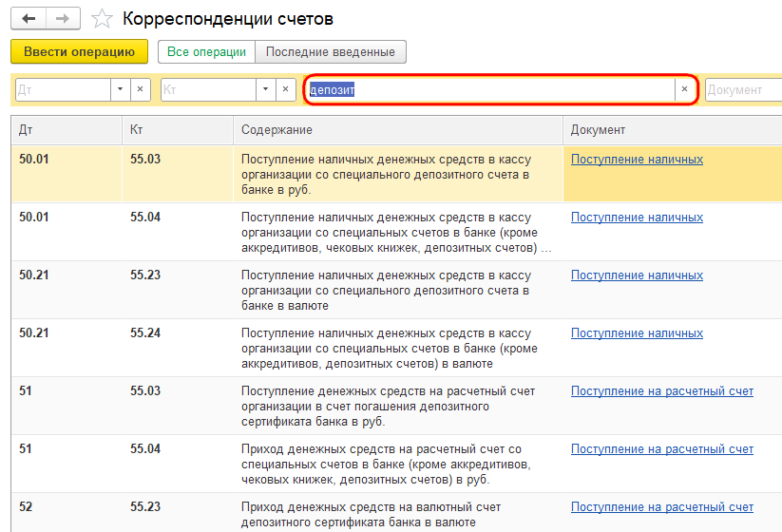
Task: Open Поступление на расчетный счет link, 51/55.04 row
Action: (x=662, y=449)
